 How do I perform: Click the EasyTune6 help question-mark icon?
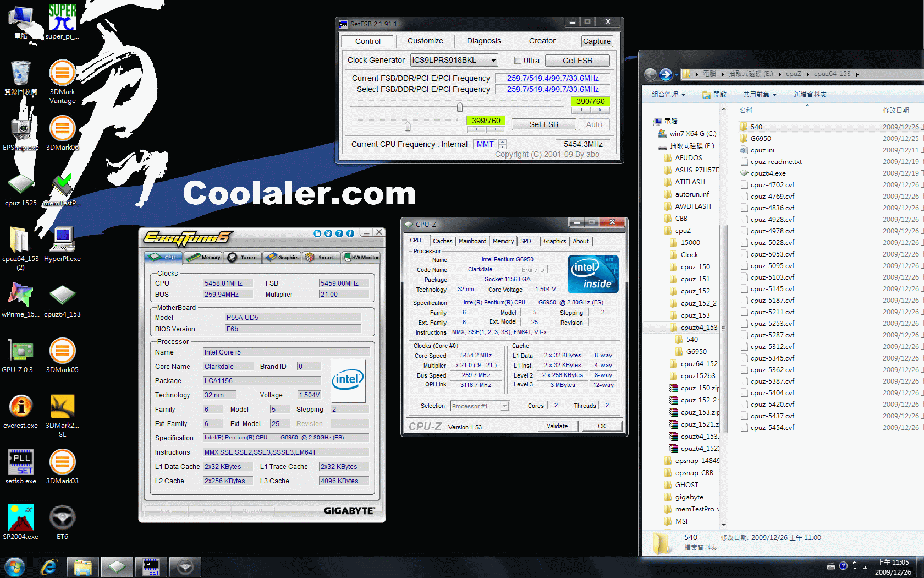339,233
